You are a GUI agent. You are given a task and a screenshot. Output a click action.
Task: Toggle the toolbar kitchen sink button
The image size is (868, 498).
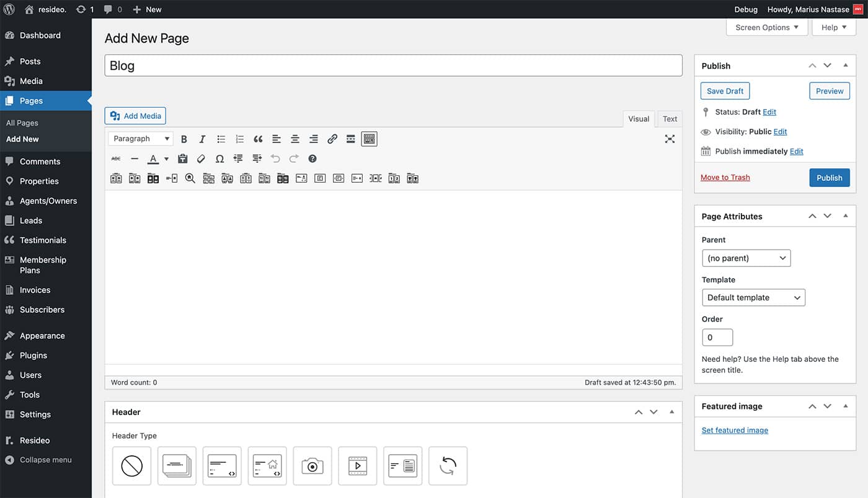tap(369, 139)
